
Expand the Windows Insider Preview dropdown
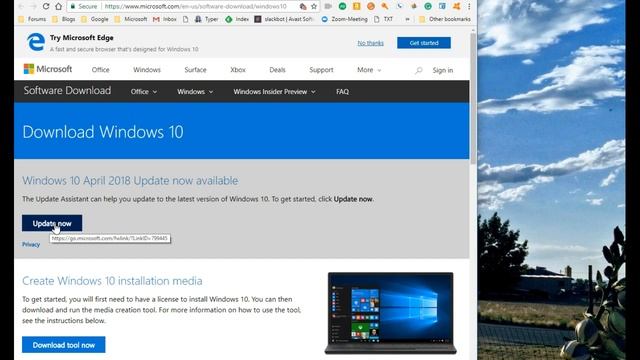[x=274, y=92]
